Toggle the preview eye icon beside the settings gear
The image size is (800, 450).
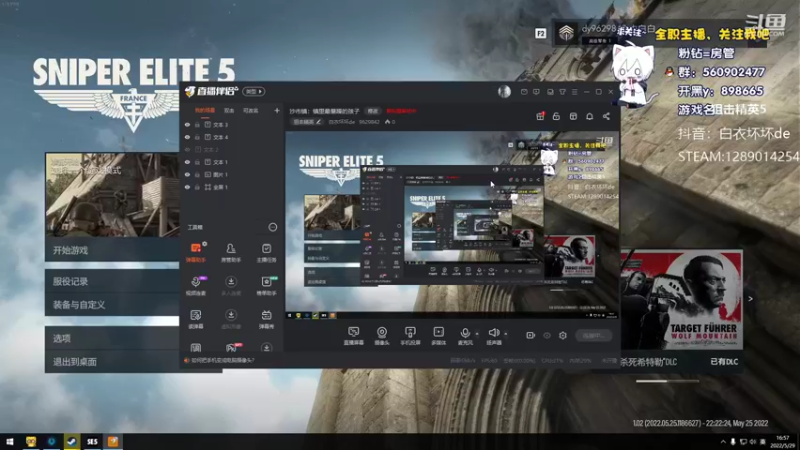(x=547, y=335)
